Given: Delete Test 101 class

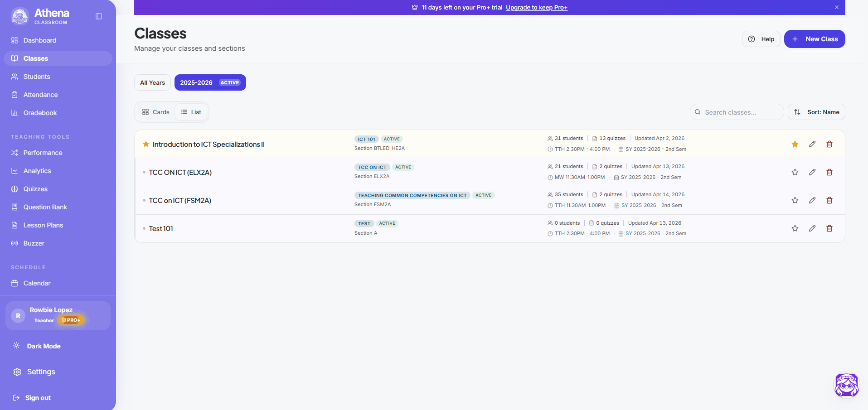Looking at the screenshot, I should [829, 228].
